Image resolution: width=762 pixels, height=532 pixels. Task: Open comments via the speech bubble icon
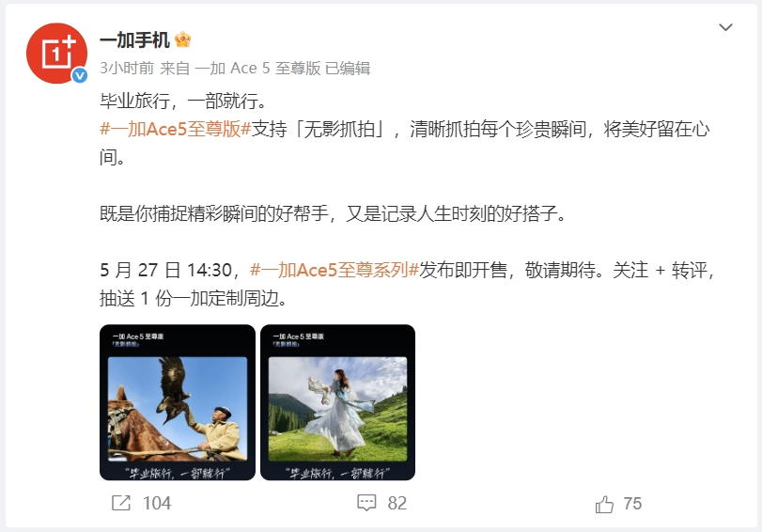point(366,503)
